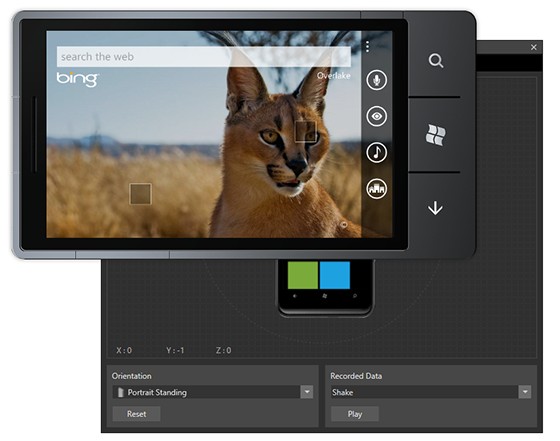Click the image hotspot square in the grass
This screenshot has height=441, width=560.
tap(140, 194)
